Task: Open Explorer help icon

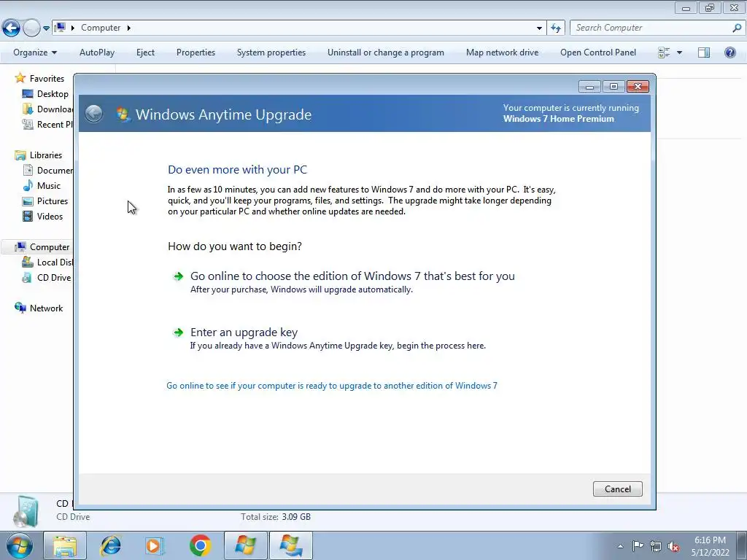Action: 729,52
